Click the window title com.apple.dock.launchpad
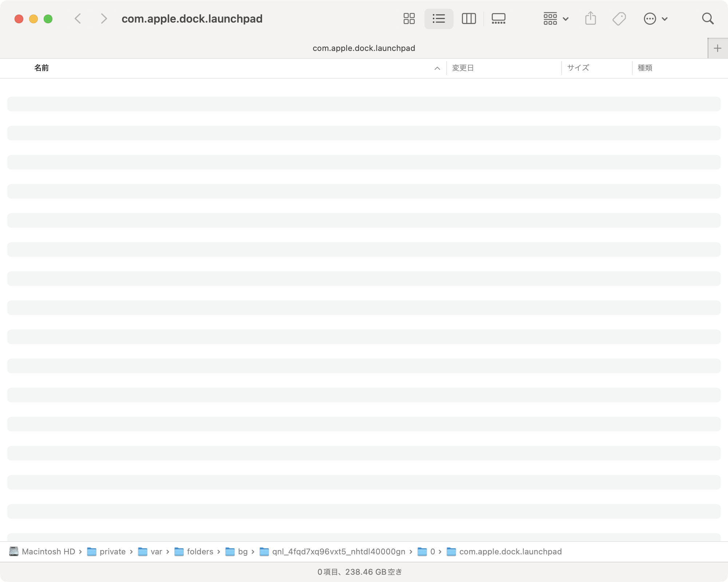 192,19
